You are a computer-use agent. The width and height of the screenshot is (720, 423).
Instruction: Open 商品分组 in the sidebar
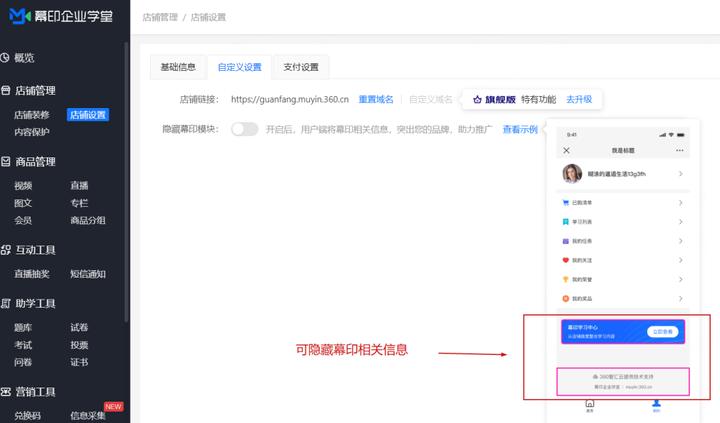pyautogui.click(x=88, y=220)
